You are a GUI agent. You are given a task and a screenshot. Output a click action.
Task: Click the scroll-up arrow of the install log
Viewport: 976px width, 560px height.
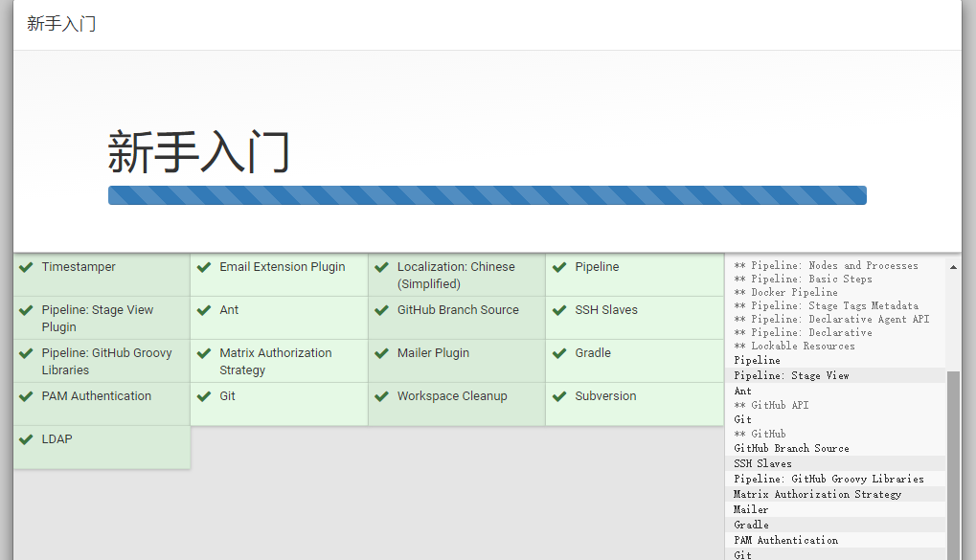pos(953,267)
